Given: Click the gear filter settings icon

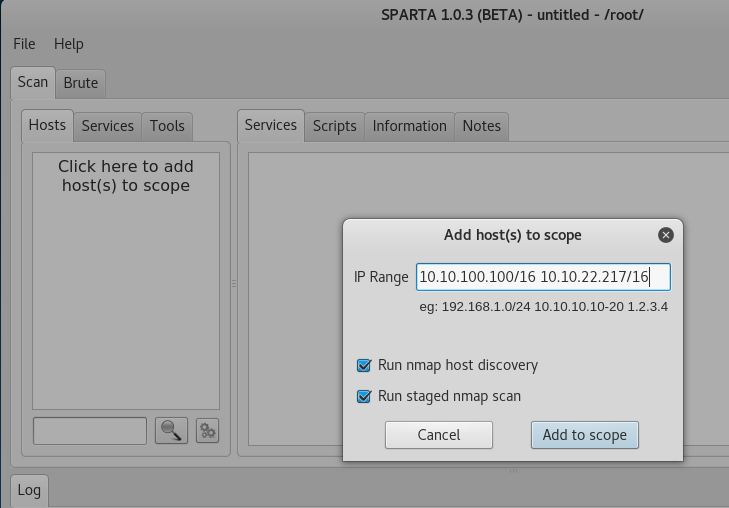Looking at the screenshot, I should click(x=207, y=431).
